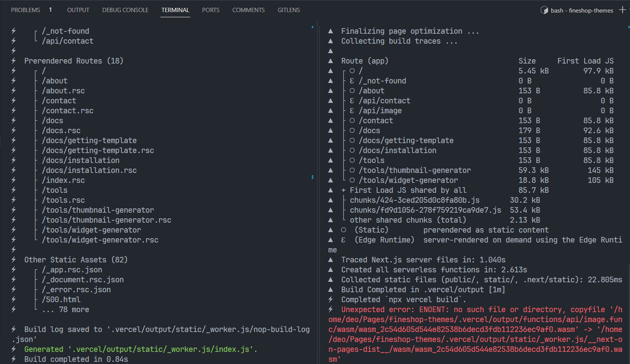Click the red 'Unexpected error: ENOENT' message
The width and height of the screenshot is (630, 364).
coord(475,334)
